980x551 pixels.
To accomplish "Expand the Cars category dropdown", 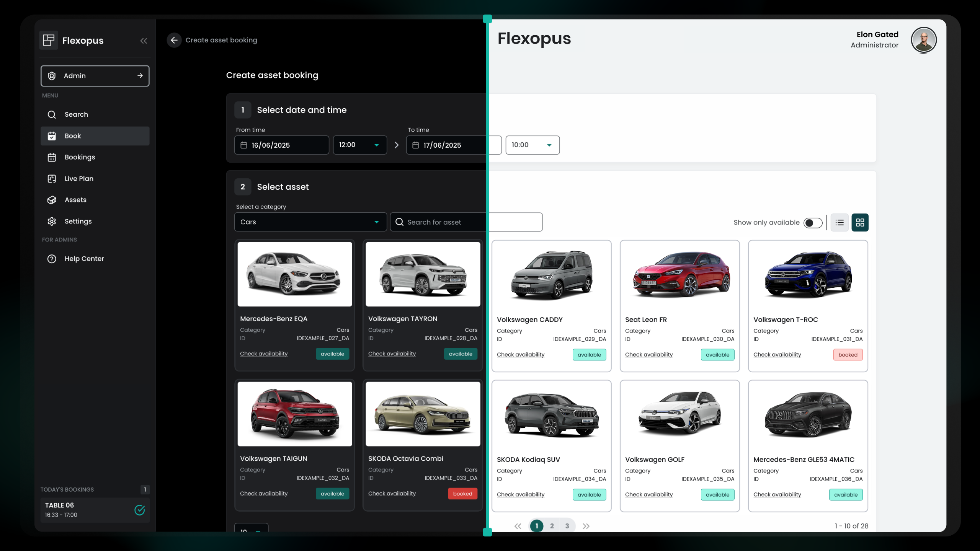I will point(310,222).
